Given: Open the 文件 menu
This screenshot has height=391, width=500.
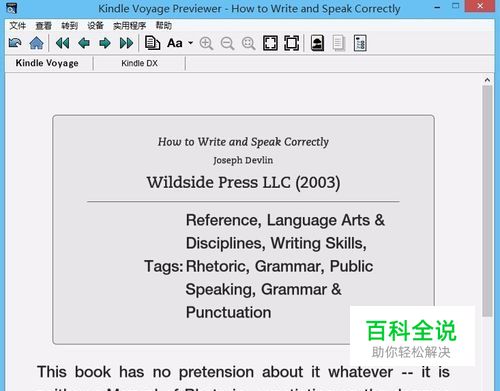Looking at the screenshot, I should click(18, 26).
